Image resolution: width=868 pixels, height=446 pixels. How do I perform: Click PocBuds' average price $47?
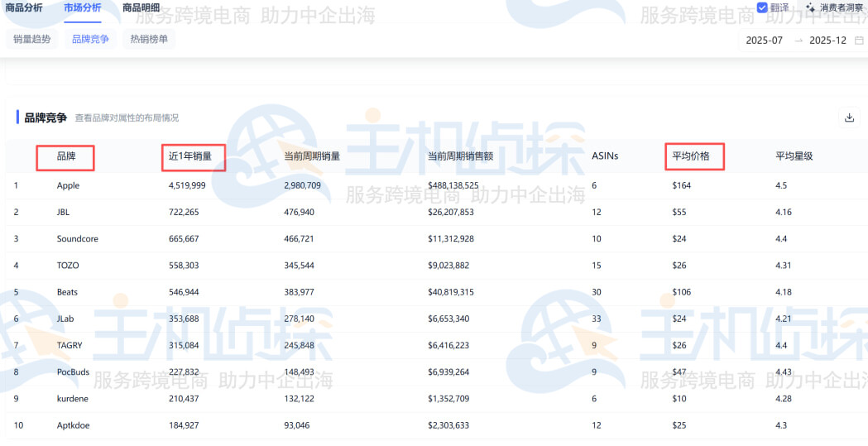679,372
